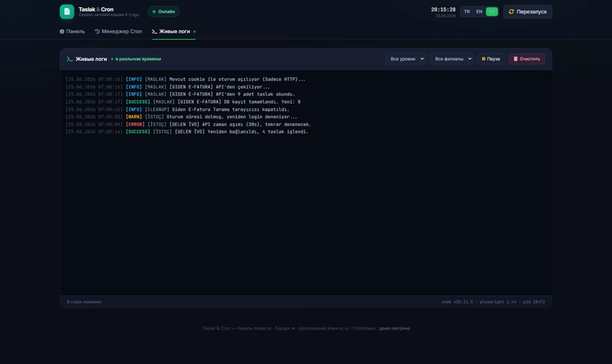Click the ERROR log line for İSTOÇ
Screen dimensions: 612x364
click(x=189, y=124)
